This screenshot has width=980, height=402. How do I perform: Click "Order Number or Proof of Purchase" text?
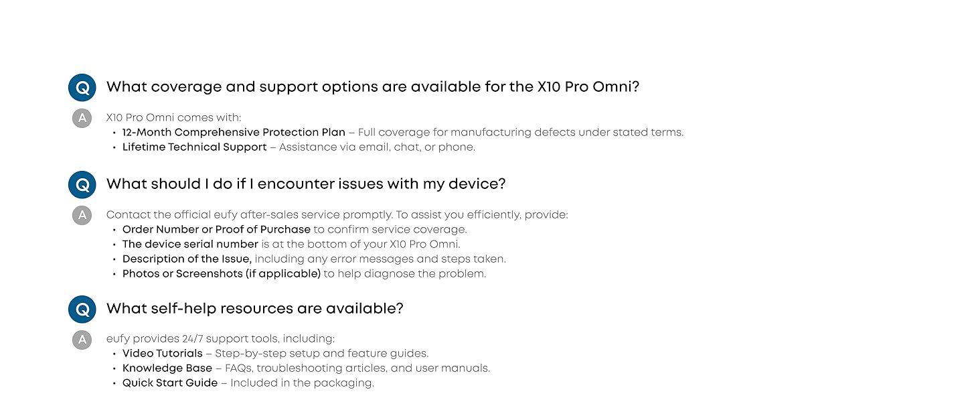click(216, 229)
